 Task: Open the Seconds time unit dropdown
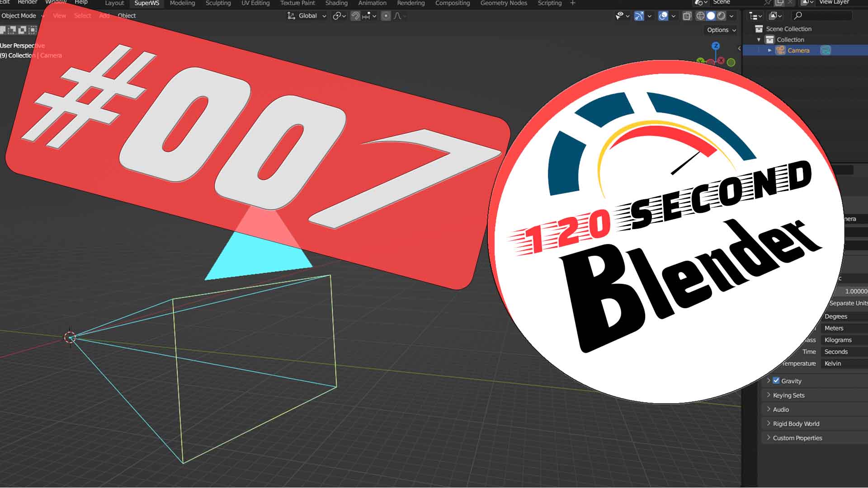click(x=844, y=352)
